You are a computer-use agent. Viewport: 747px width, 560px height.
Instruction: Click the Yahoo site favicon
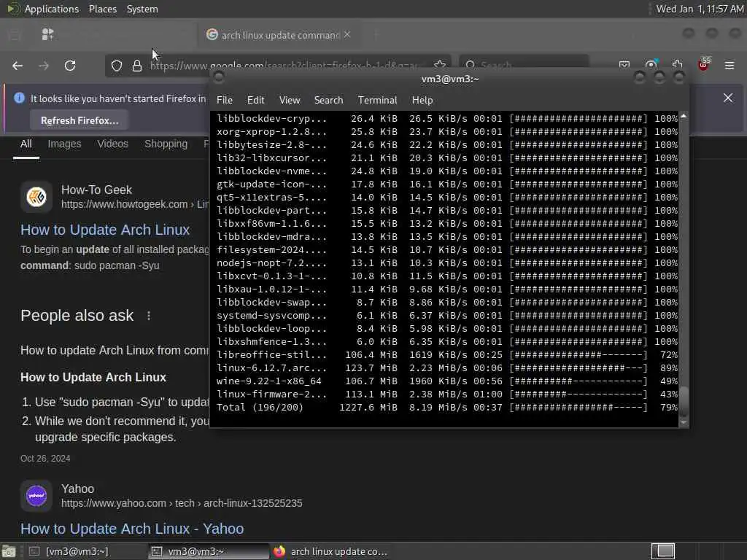(36, 496)
